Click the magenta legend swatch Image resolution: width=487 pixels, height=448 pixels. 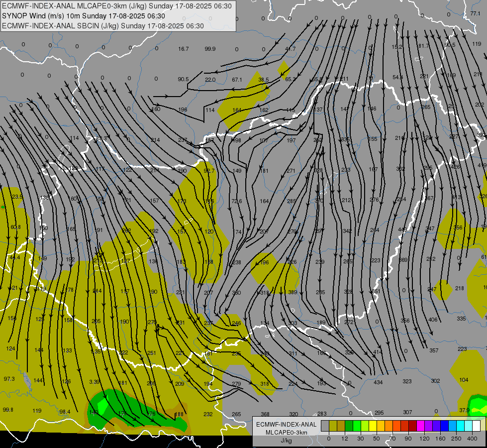pyautogui.click(x=420, y=426)
